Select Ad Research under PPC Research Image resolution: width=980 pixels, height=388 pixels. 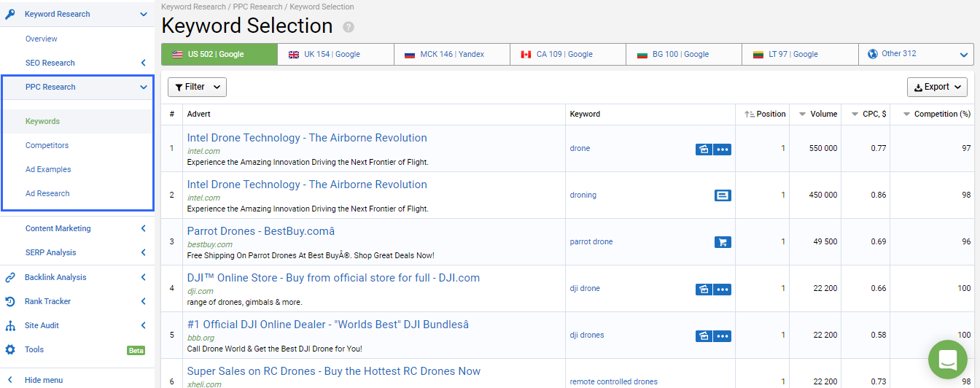(x=47, y=193)
